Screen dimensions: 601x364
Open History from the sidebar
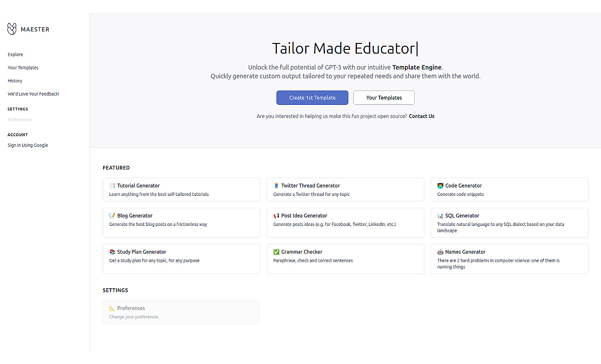pyautogui.click(x=15, y=81)
